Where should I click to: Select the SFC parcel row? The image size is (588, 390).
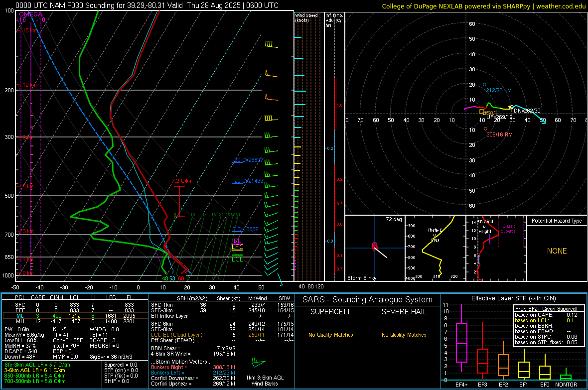point(75,305)
